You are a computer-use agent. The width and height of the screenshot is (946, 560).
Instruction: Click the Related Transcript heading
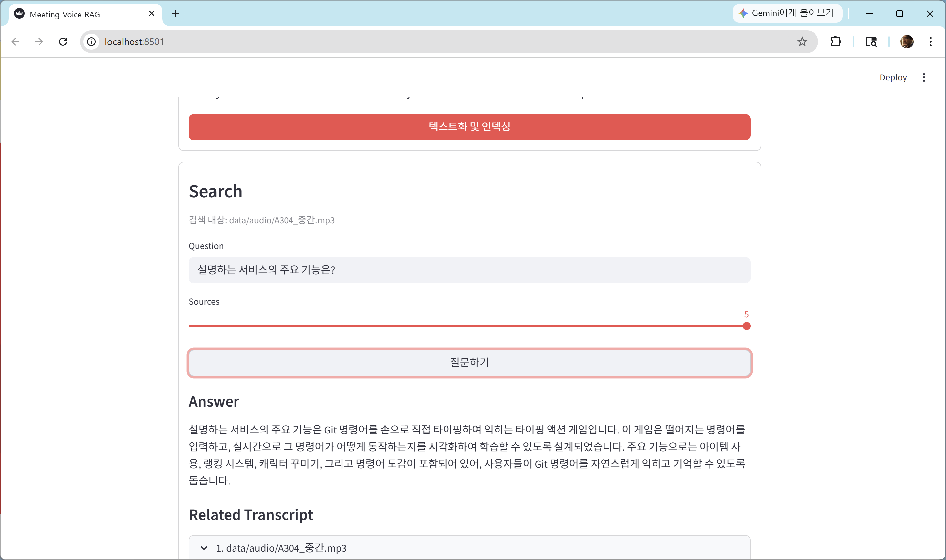251,515
